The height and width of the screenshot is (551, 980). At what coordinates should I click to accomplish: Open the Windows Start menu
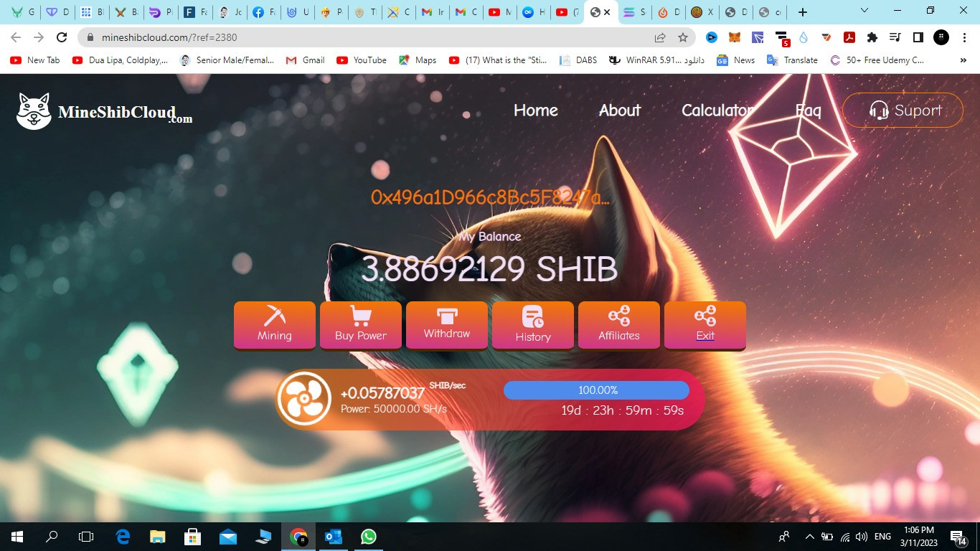tap(17, 536)
